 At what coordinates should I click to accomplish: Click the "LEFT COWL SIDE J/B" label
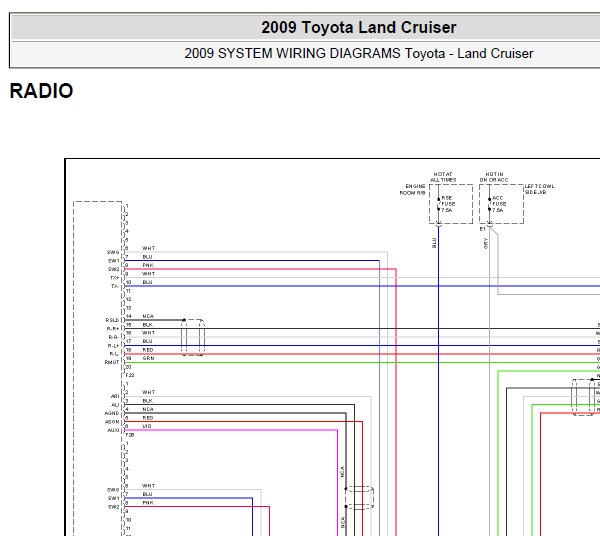540,189
